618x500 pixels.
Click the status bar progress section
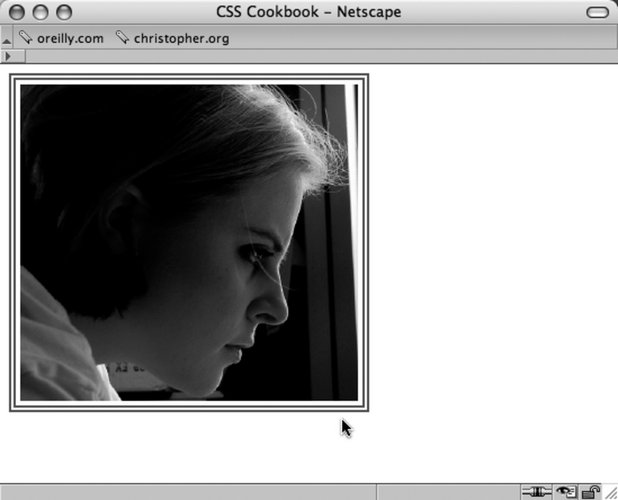(x=445, y=492)
